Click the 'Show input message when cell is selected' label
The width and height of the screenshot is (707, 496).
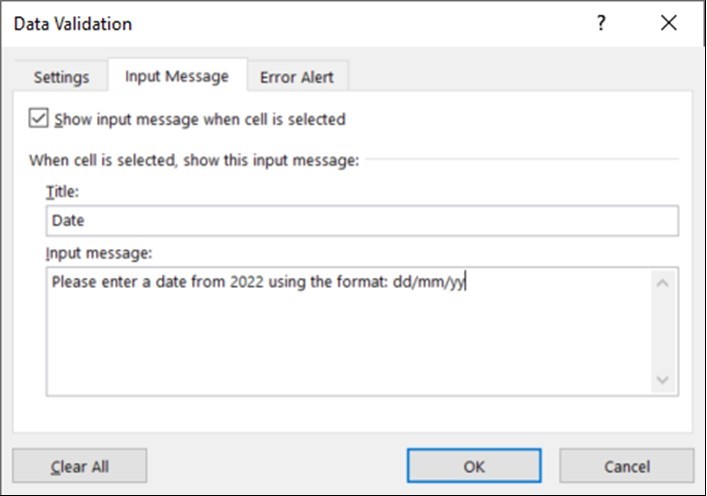[x=200, y=119]
